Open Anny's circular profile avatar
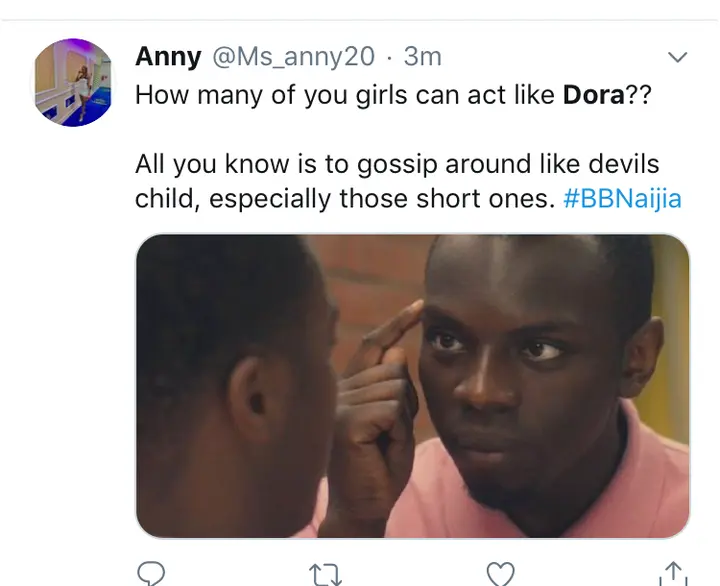Viewport: 720px width, 586px height. 73,82
